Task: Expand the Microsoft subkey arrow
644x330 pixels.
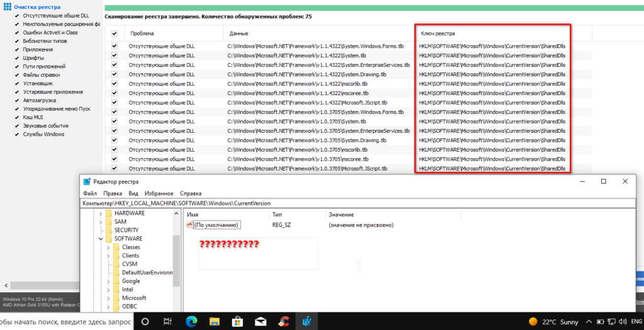Action: 108,298
